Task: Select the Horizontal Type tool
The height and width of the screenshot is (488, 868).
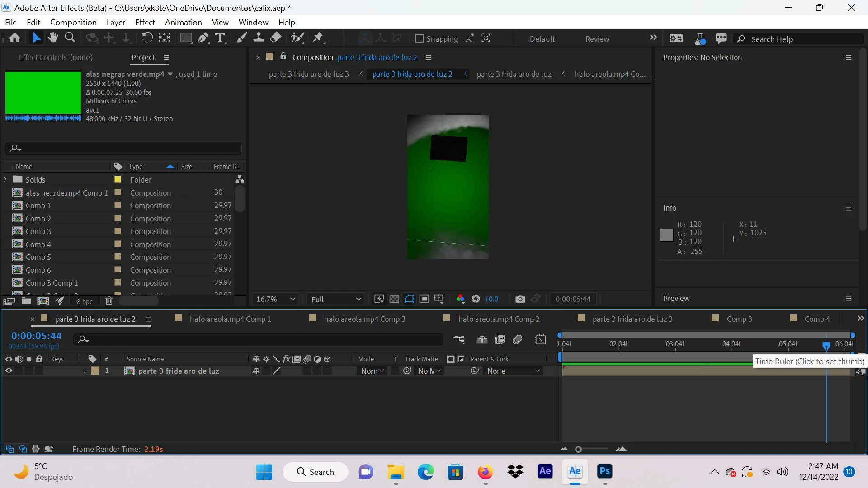Action: [x=220, y=38]
